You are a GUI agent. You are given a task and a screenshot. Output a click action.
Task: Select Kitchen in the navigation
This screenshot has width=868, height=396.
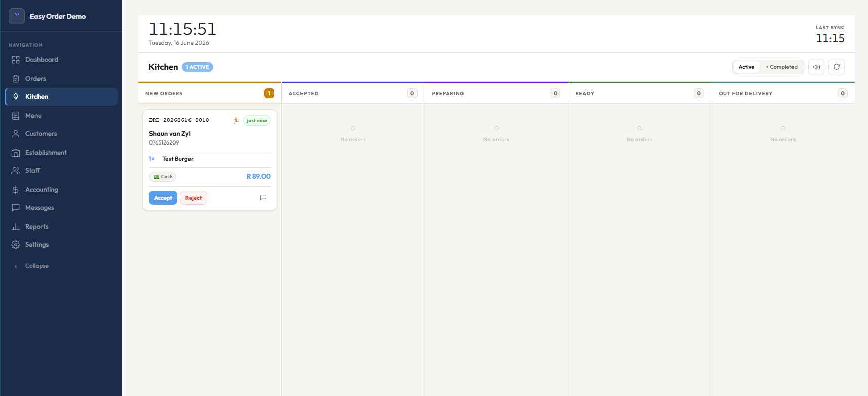tap(61, 97)
